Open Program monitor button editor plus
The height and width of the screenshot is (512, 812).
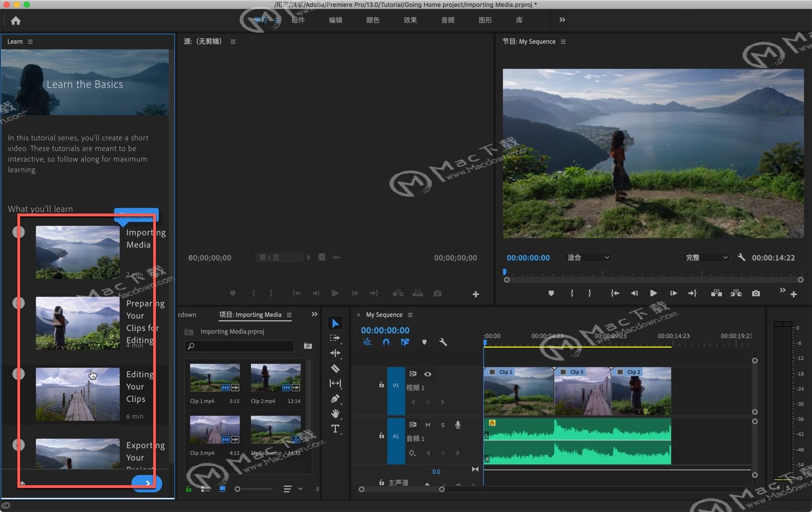coord(794,294)
